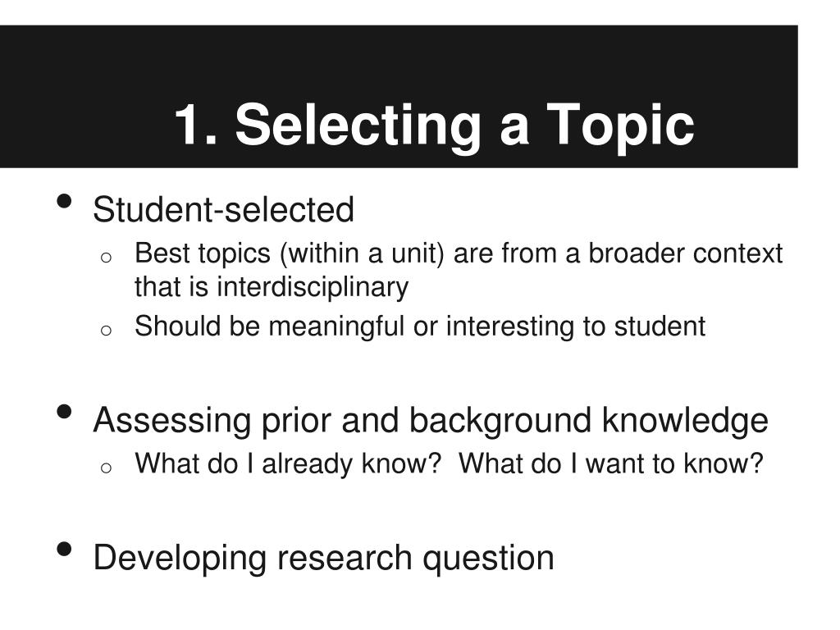This screenshot has width=840, height=630.
Task: Click the solid bullet beside "Assessing prior"
Action: coord(64,412)
